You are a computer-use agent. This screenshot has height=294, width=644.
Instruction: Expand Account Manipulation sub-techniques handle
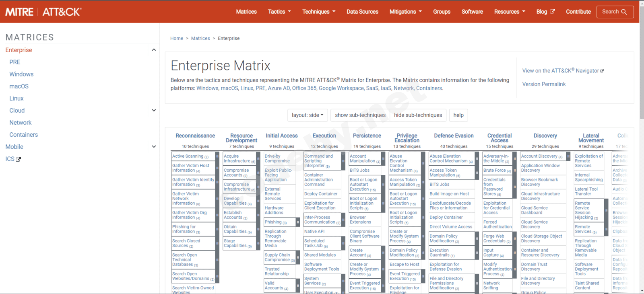coord(383,158)
